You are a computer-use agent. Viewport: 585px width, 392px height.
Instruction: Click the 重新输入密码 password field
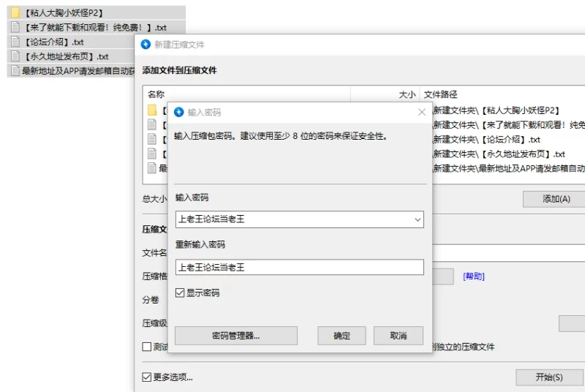pos(300,267)
